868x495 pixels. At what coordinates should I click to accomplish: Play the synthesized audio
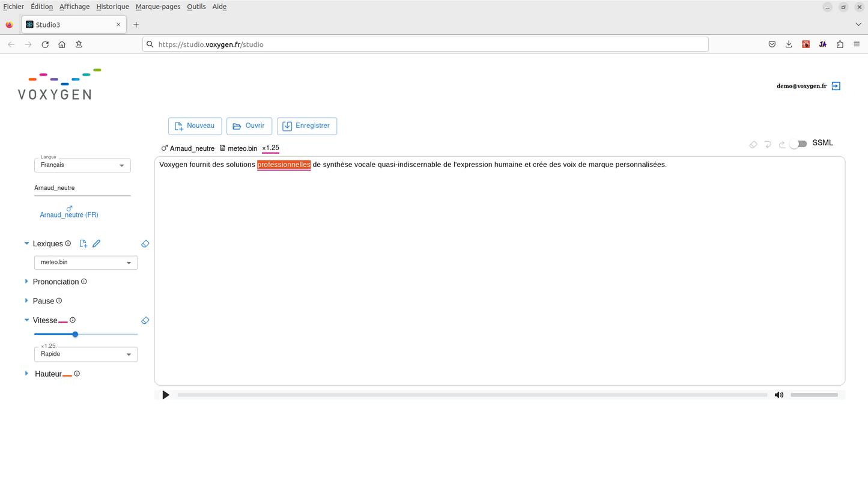(166, 395)
